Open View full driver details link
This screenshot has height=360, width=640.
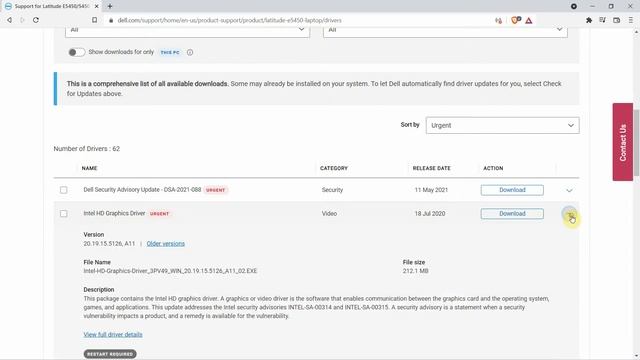coord(113,334)
